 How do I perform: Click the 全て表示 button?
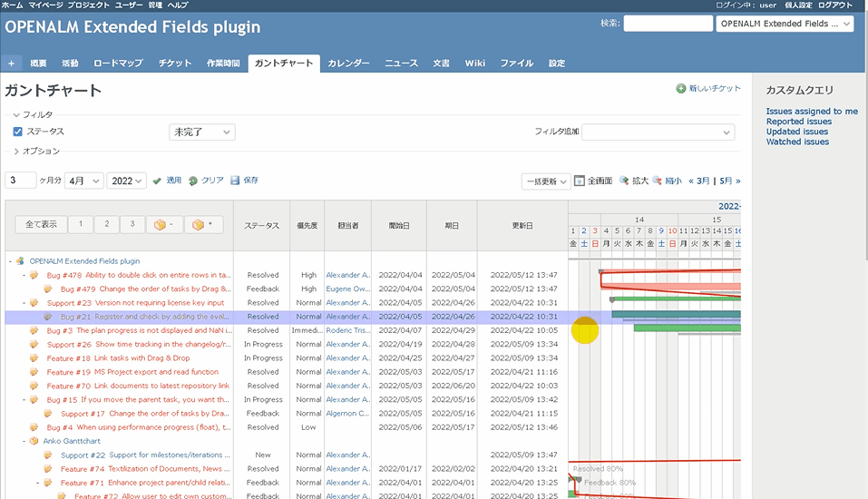[41, 224]
